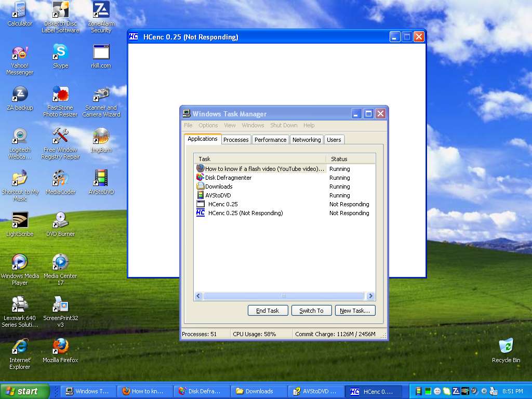Open rkill.com desktop icon

pos(101,56)
